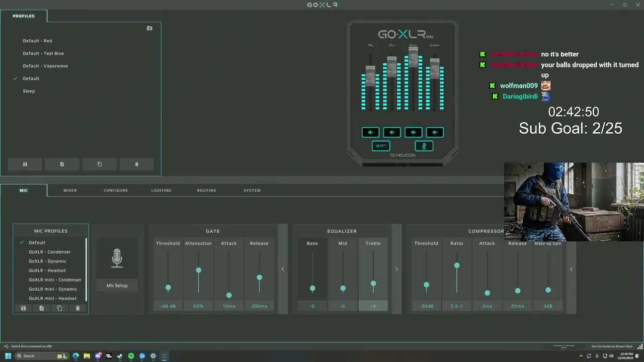644x362 pixels.
Task: Click the Gate Threshold -48 dB value
Action: click(168, 306)
